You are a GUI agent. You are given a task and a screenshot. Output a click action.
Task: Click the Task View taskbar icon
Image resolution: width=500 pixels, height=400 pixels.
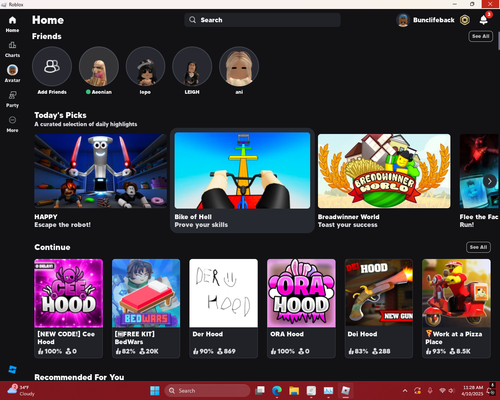click(x=260, y=391)
